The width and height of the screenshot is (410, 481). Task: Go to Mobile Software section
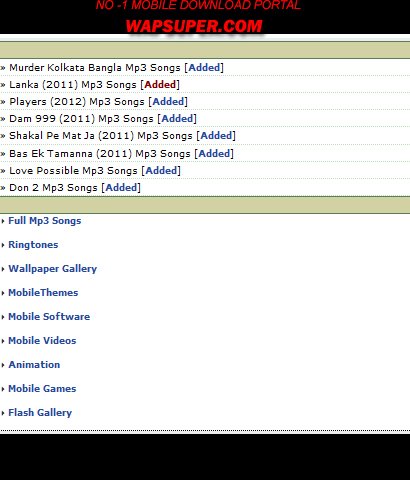click(x=49, y=317)
